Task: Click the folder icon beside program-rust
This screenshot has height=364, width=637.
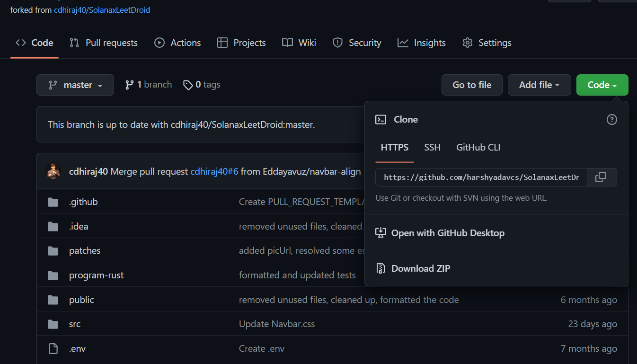Action: [53, 275]
